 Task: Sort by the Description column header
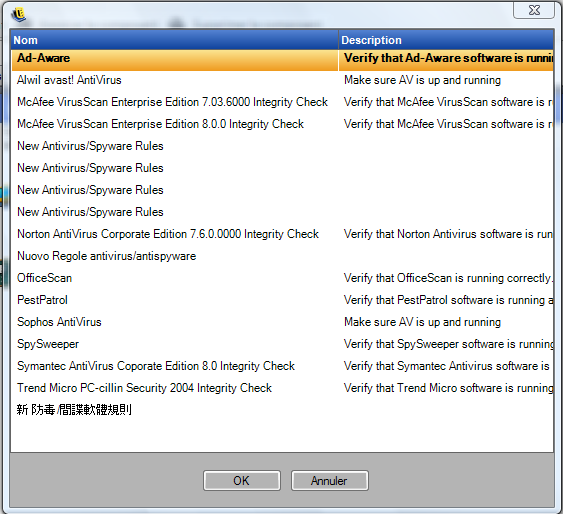click(x=446, y=40)
